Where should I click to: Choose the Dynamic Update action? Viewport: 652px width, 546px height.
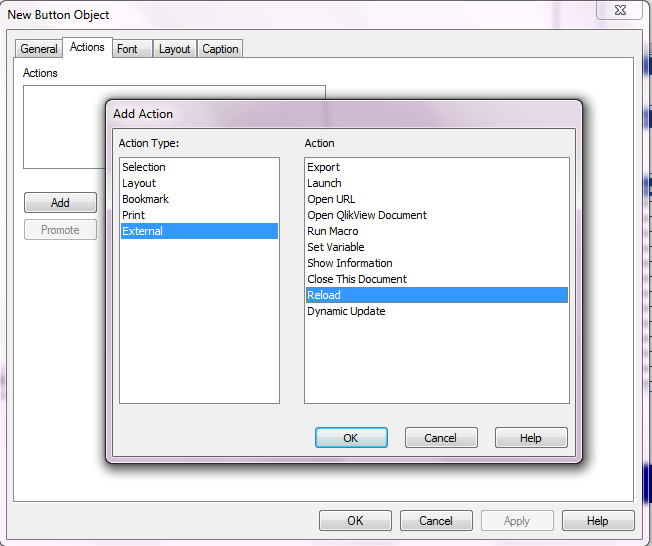coord(437,311)
